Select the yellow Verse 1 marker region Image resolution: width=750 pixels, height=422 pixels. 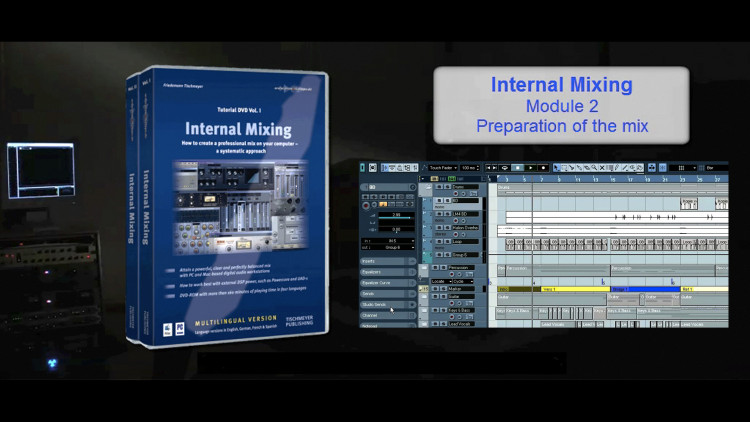575,289
